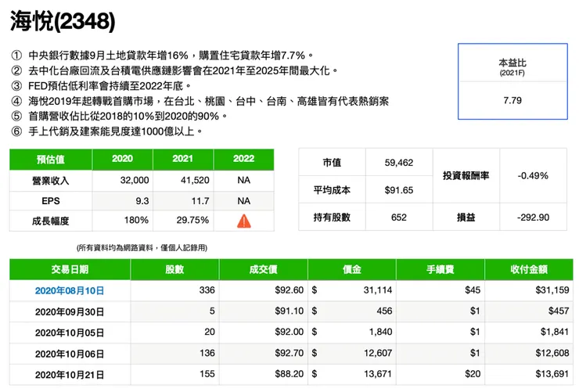Select revenue value 32,000
The width and height of the screenshot is (579, 392).
point(135,180)
